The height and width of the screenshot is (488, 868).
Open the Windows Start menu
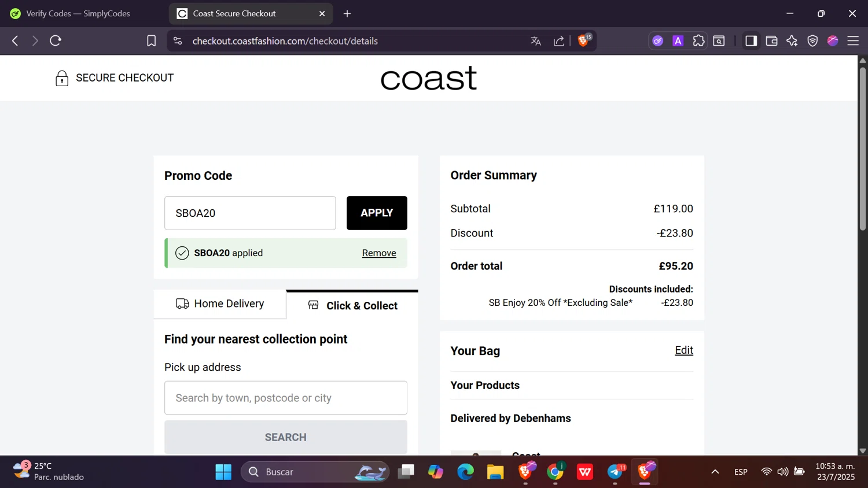pyautogui.click(x=223, y=472)
